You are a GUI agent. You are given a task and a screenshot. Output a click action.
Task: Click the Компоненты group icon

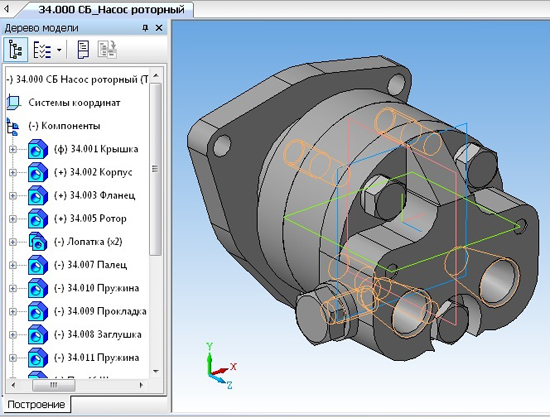[13, 127]
